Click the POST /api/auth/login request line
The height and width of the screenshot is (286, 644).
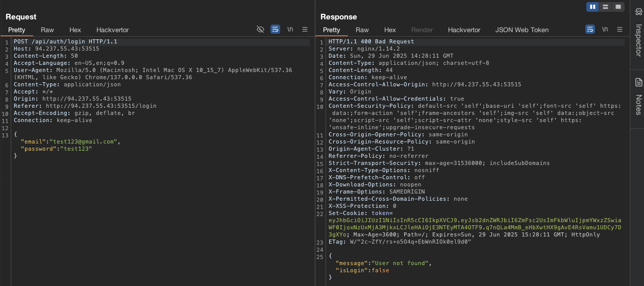point(65,42)
